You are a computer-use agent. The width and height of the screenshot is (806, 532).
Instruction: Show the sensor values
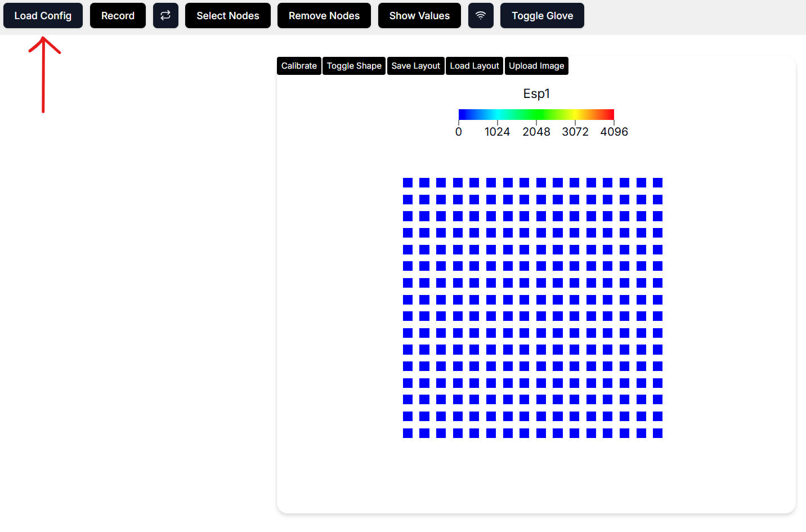[x=419, y=16]
